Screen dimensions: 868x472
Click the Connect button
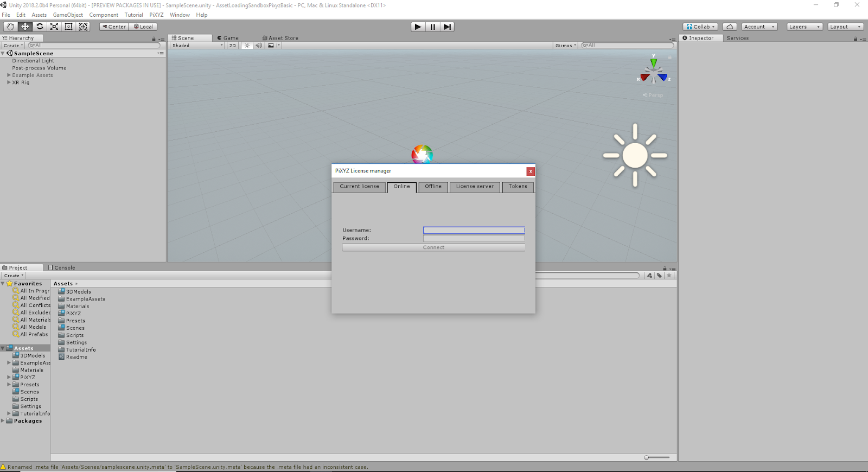[433, 247]
